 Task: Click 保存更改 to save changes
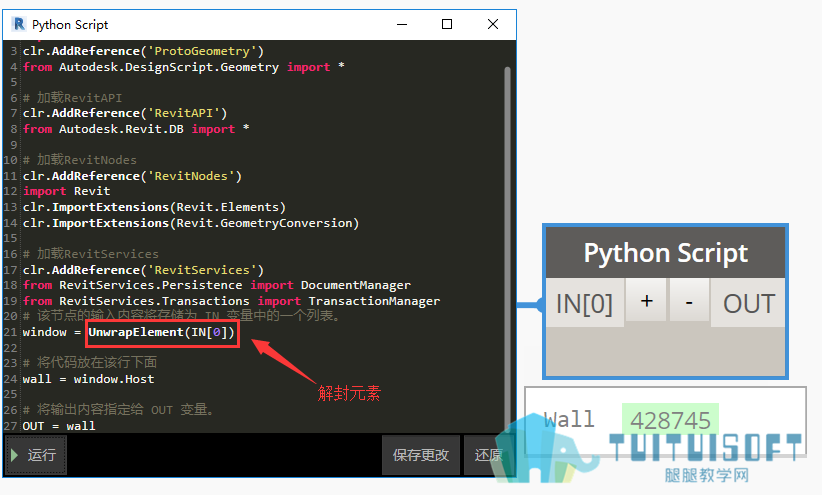pyautogui.click(x=420, y=455)
